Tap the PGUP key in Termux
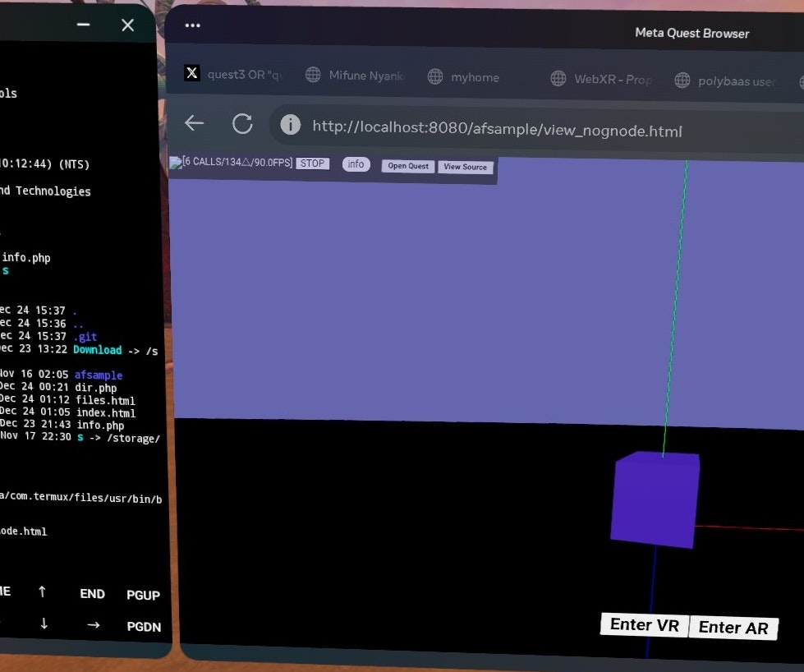804x672 pixels. (x=143, y=595)
